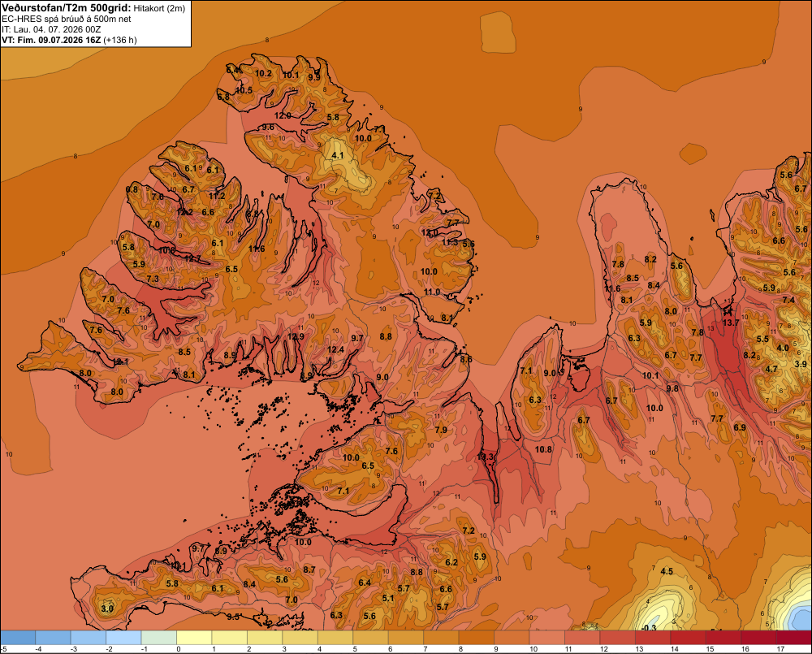Click the 10.2 temperature label at northern tip
Screen dimensions: 812x654
pyautogui.click(x=263, y=74)
